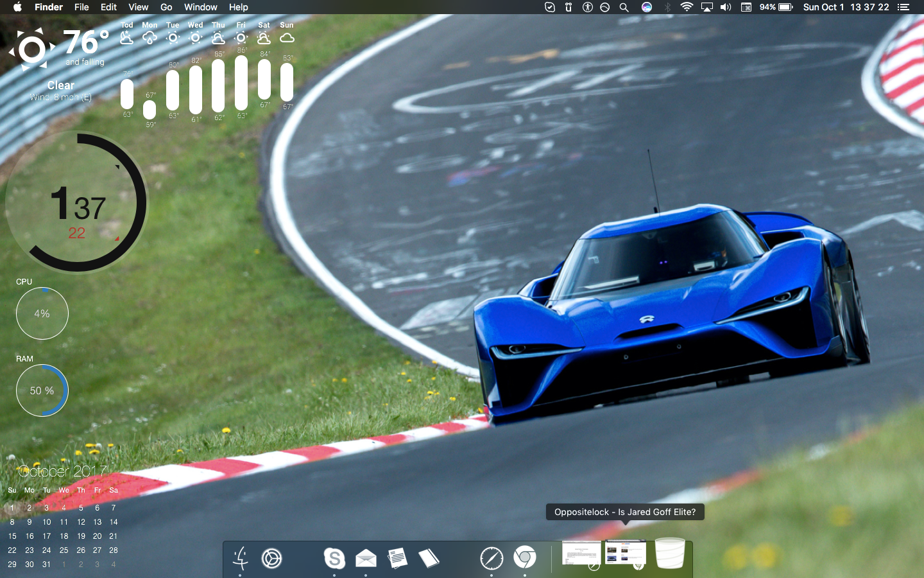Screen dimensions: 924x578
Task: Activate Siri from the menu bar
Action: click(647, 7)
